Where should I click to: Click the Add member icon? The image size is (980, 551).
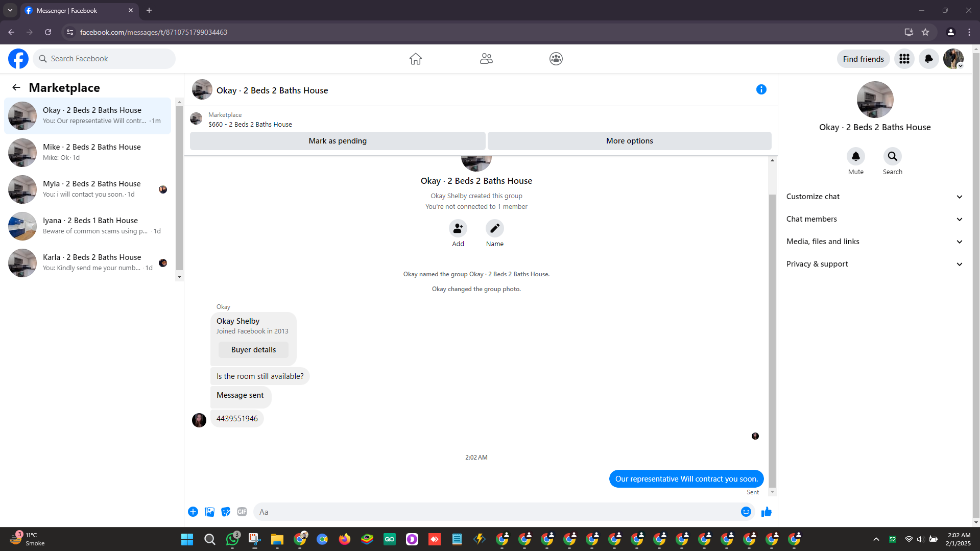[x=458, y=228]
